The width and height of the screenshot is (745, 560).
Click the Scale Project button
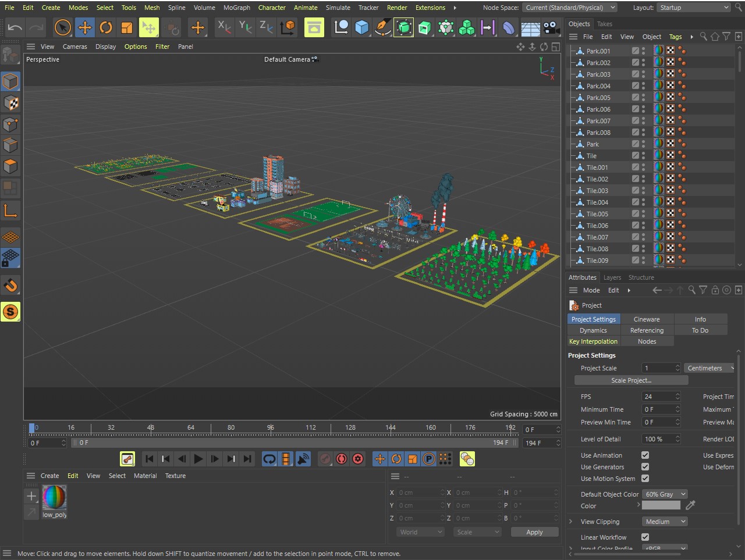pos(631,380)
